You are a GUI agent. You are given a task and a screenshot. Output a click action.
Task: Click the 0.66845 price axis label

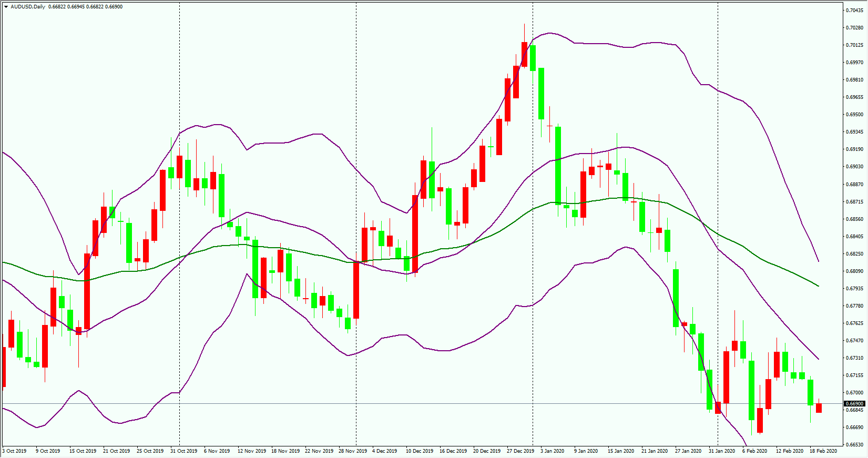pyautogui.click(x=854, y=410)
